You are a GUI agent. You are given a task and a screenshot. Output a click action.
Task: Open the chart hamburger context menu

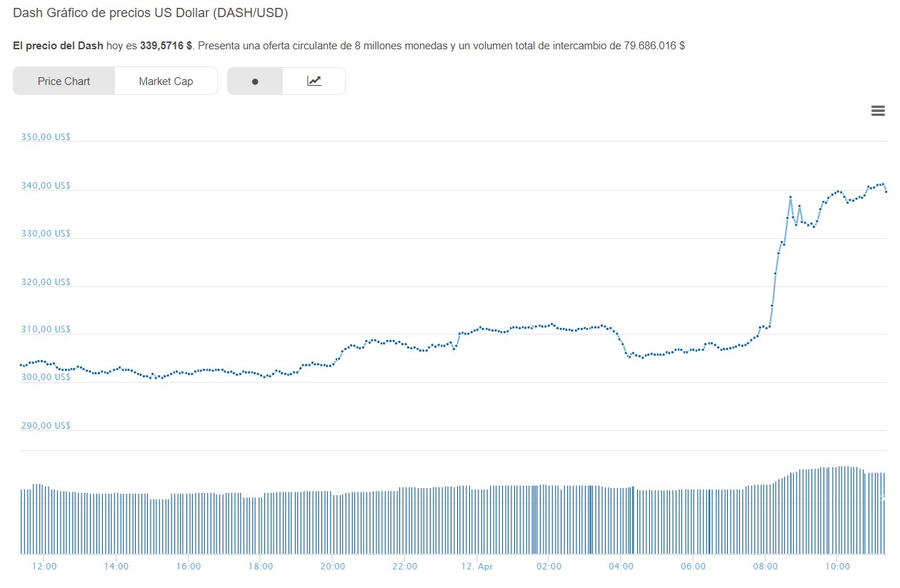[878, 111]
